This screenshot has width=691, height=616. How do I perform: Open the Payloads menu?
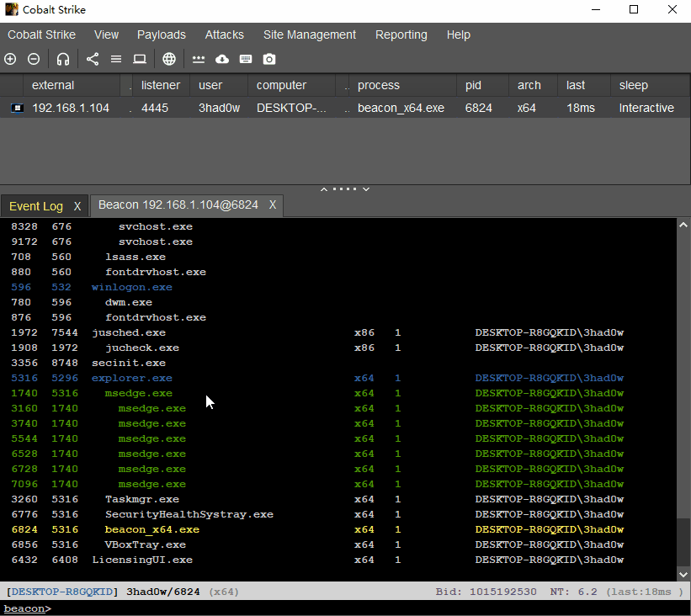point(162,35)
